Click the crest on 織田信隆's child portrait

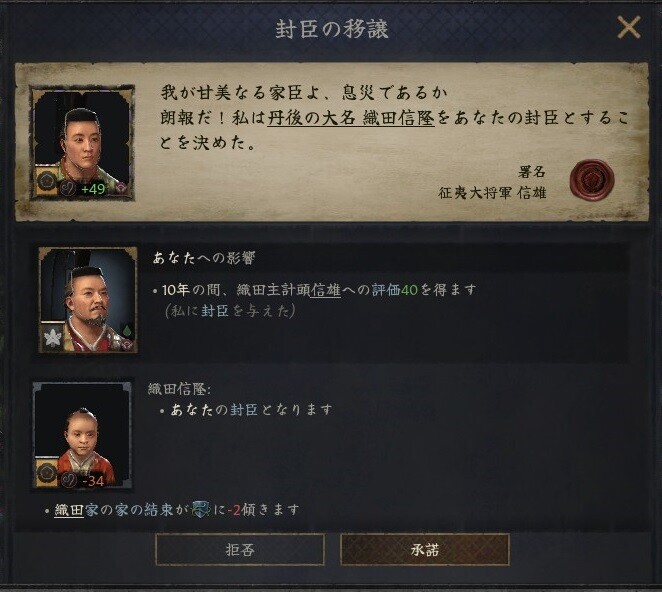pos(46,472)
